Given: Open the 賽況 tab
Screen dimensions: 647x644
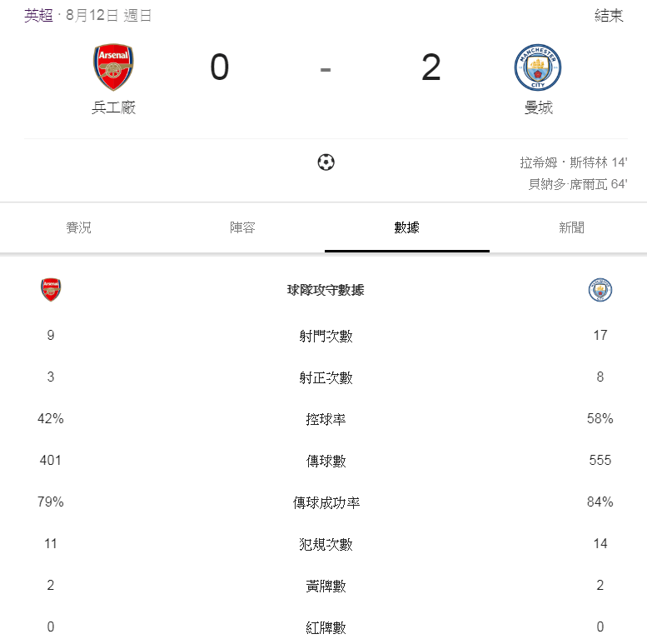Looking at the screenshot, I should 79,227.
